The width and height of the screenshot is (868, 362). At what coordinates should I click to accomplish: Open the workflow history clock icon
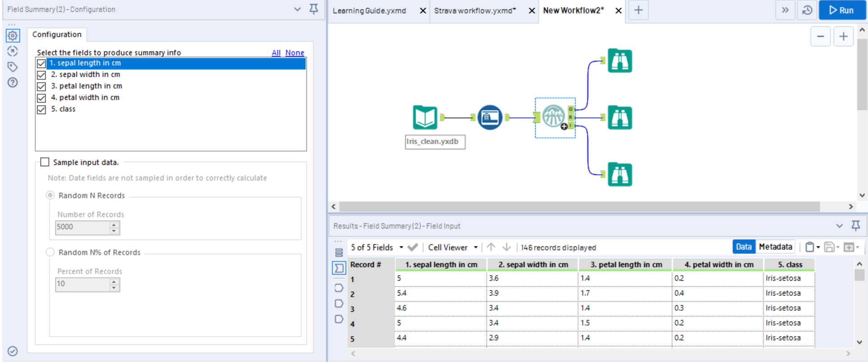click(x=807, y=10)
